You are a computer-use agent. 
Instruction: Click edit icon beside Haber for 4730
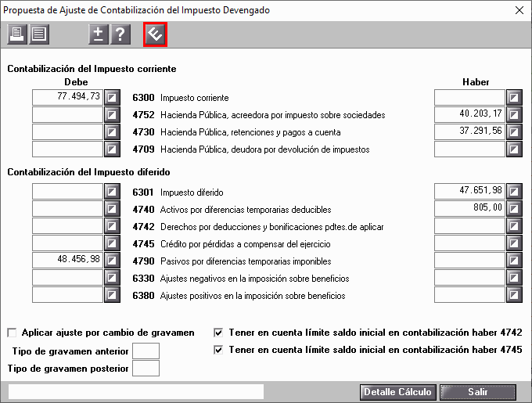coord(514,132)
